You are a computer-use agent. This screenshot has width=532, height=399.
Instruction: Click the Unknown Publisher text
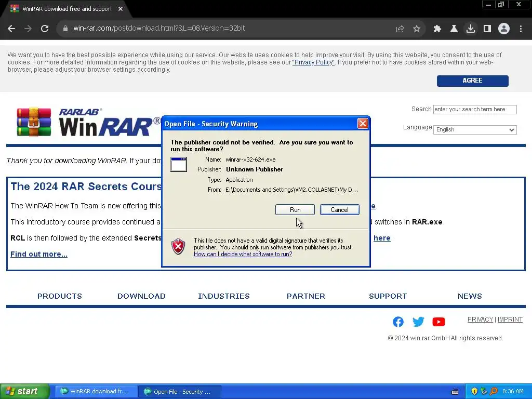(x=254, y=169)
